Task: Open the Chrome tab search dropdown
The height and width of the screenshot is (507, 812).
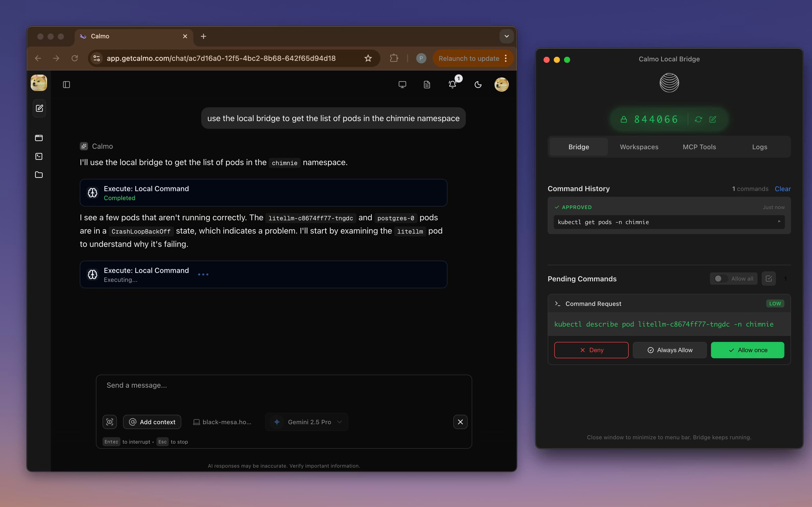Action: tap(506, 36)
